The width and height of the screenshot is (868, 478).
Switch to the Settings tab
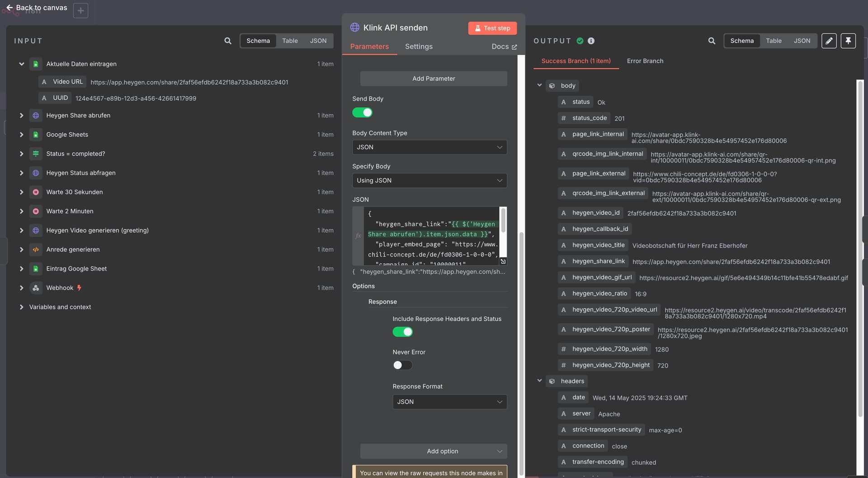[x=419, y=47]
